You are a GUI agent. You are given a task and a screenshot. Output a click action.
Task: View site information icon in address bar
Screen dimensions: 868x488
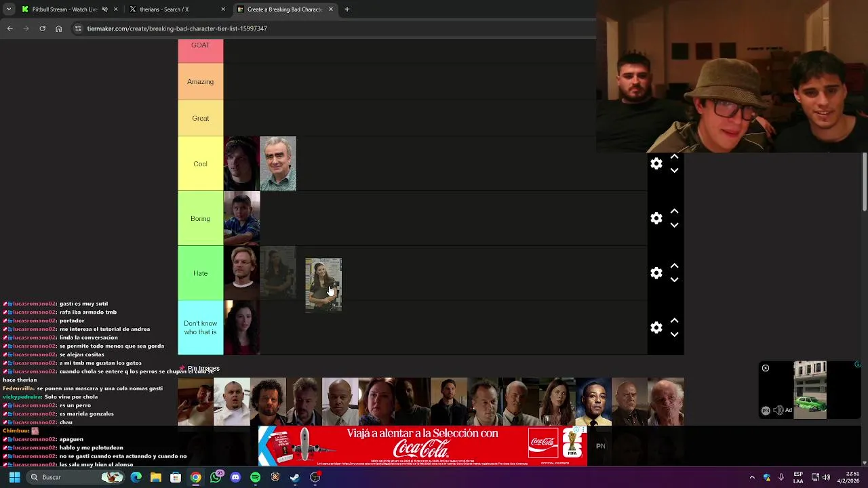click(78, 28)
